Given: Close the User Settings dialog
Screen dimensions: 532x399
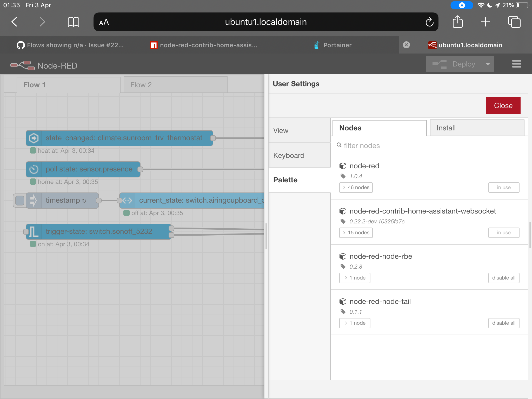Looking at the screenshot, I should click(503, 105).
